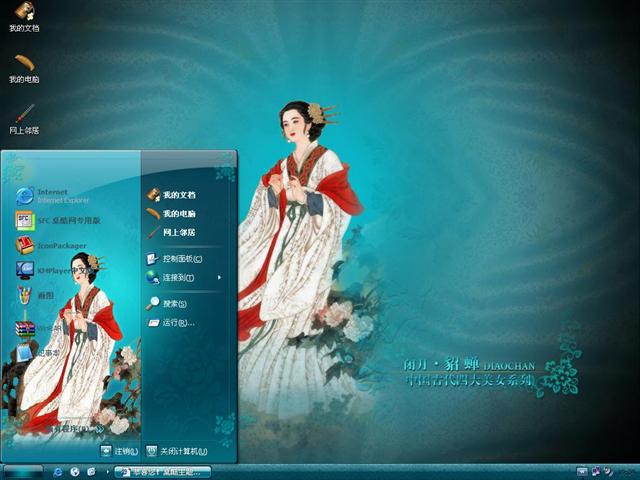The width and height of the screenshot is (640, 480).
Task: Click 关闭计算机(U) shut down button
Action: click(177, 451)
